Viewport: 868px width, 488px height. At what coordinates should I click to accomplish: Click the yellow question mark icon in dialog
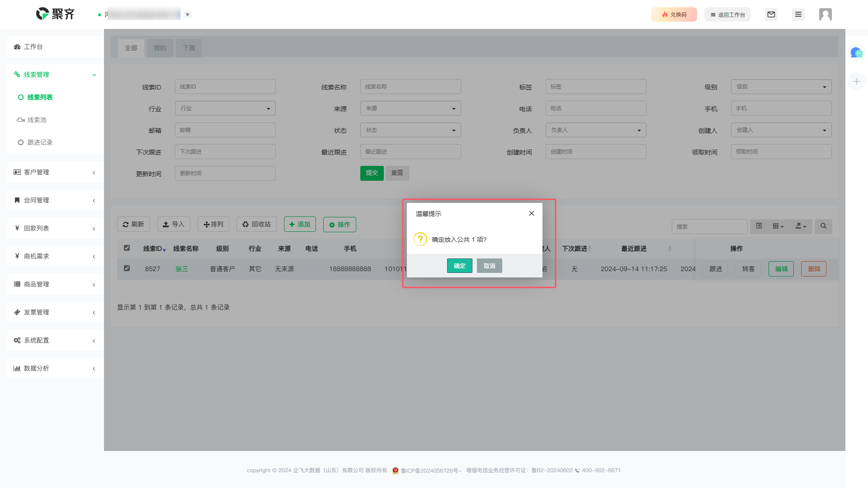(x=420, y=239)
